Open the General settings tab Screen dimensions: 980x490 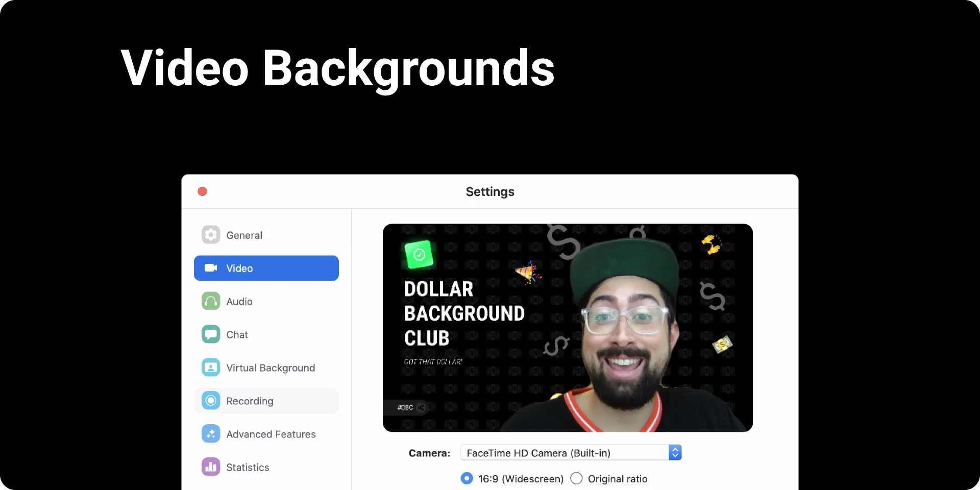point(266,235)
